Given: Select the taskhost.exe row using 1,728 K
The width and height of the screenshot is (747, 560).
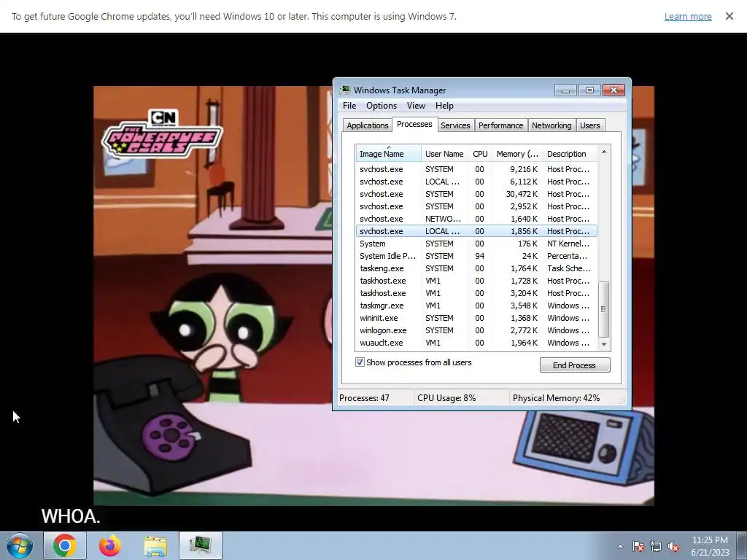Looking at the screenshot, I should [x=476, y=281].
